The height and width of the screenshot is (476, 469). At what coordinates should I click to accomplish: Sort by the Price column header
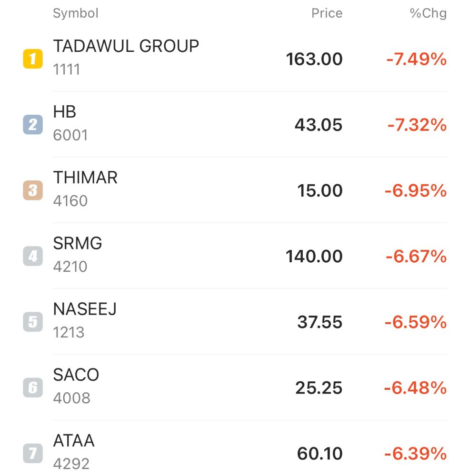tap(327, 13)
